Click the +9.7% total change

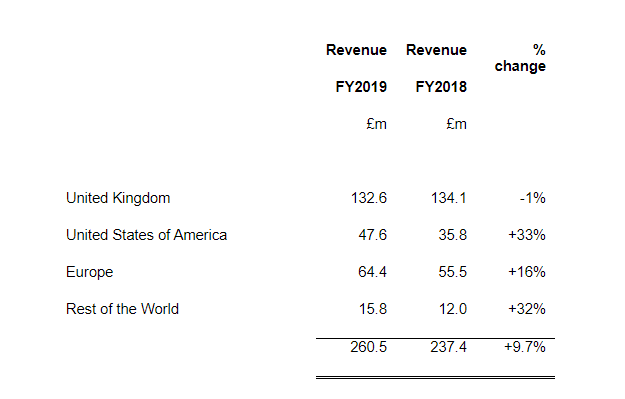coord(525,347)
